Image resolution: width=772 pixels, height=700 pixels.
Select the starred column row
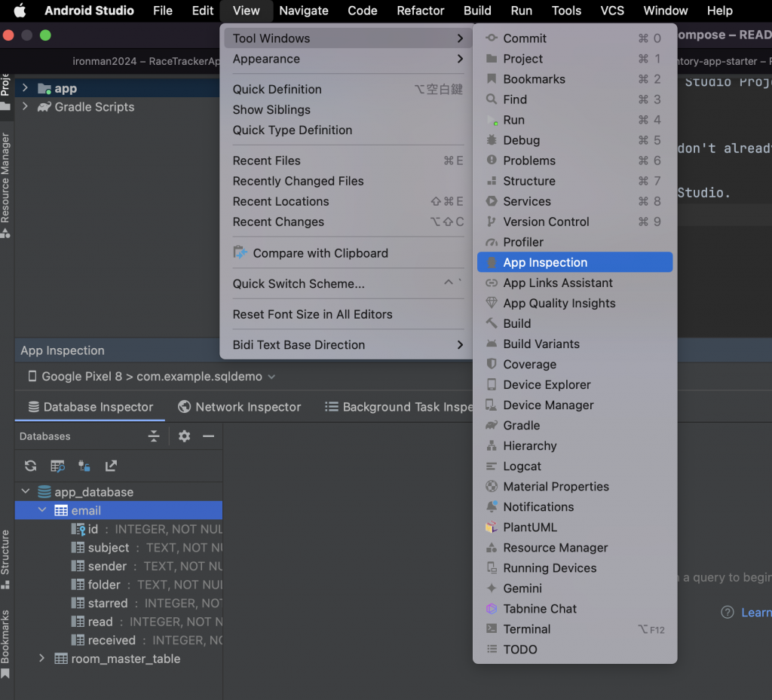click(x=118, y=603)
